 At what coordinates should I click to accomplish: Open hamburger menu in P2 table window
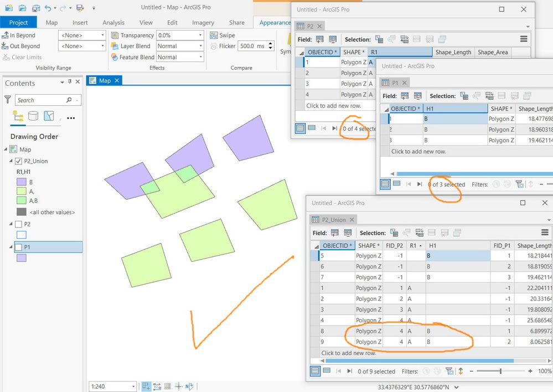(524, 39)
